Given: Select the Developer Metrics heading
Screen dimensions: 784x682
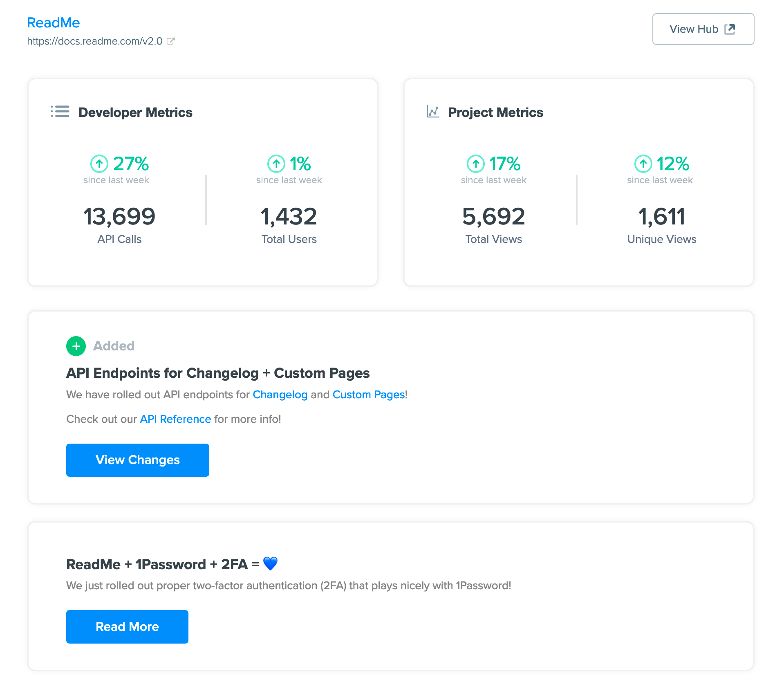Looking at the screenshot, I should coord(135,112).
